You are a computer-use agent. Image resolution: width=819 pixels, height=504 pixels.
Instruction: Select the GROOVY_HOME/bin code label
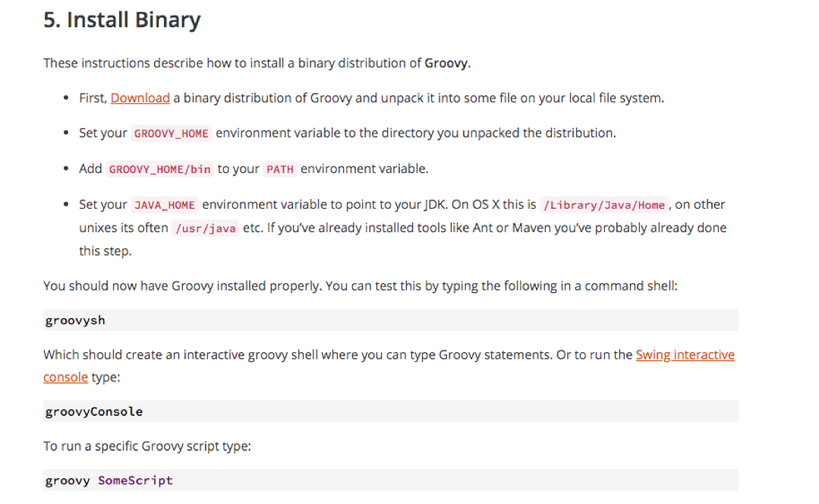(x=160, y=169)
